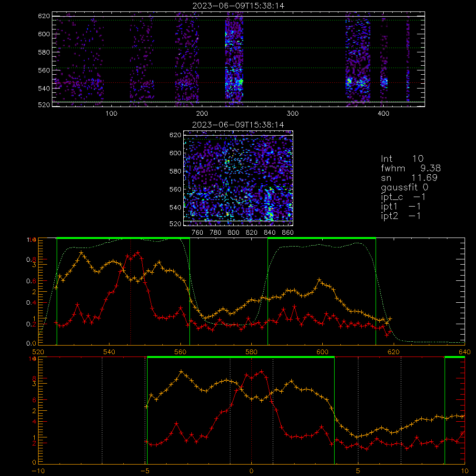Click the x-axis label '860' under the middle image
This screenshot has width=476, height=476.
click(x=288, y=233)
